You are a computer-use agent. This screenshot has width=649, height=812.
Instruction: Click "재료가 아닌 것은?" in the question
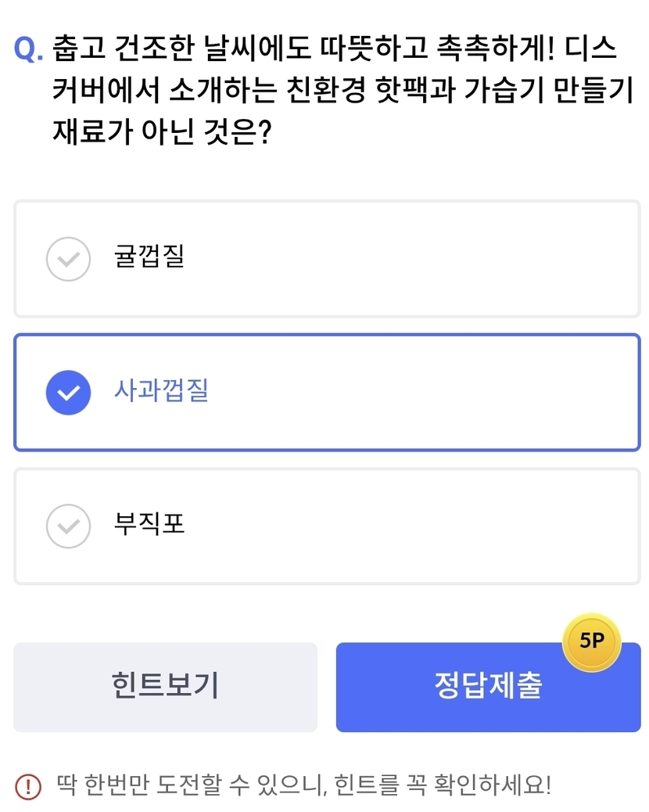pos(162,130)
